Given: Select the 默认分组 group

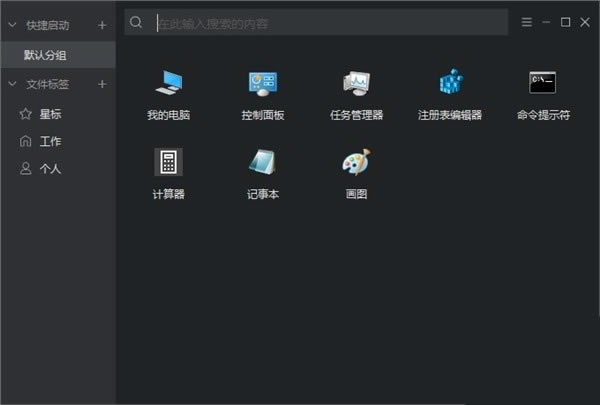Looking at the screenshot, I should click(58, 55).
